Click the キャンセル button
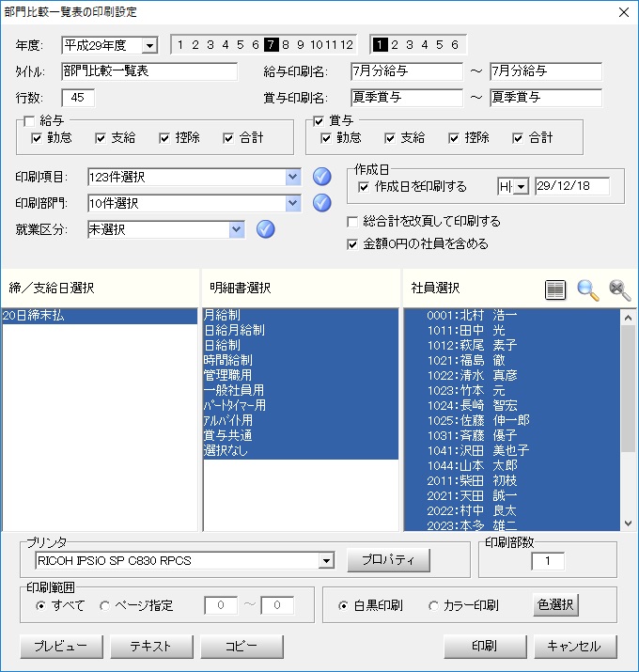This screenshot has width=639, height=672. tap(575, 647)
